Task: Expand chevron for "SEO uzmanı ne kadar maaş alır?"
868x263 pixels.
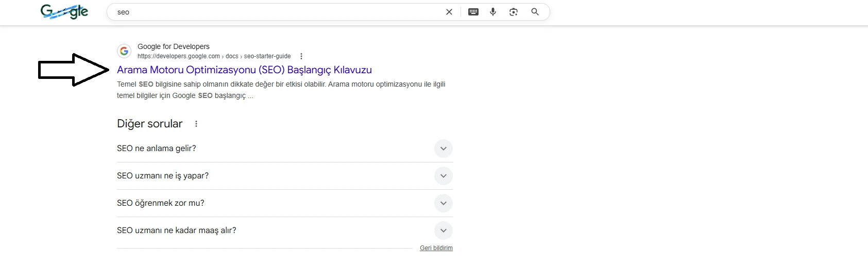Action: [x=443, y=231]
